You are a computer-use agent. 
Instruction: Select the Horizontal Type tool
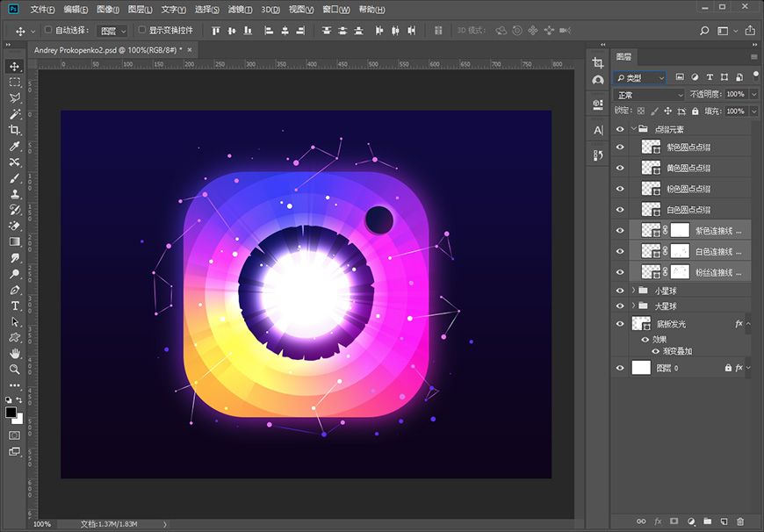point(15,306)
